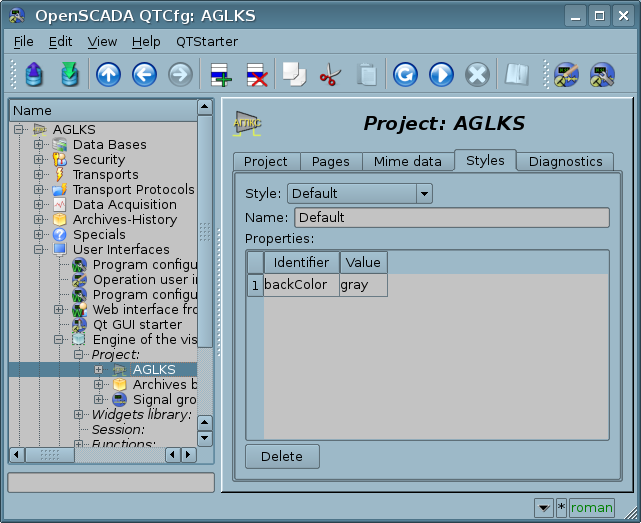Click the Delete button below properties
The width and height of the screenshot is (641, 523).
coord(282,456)
